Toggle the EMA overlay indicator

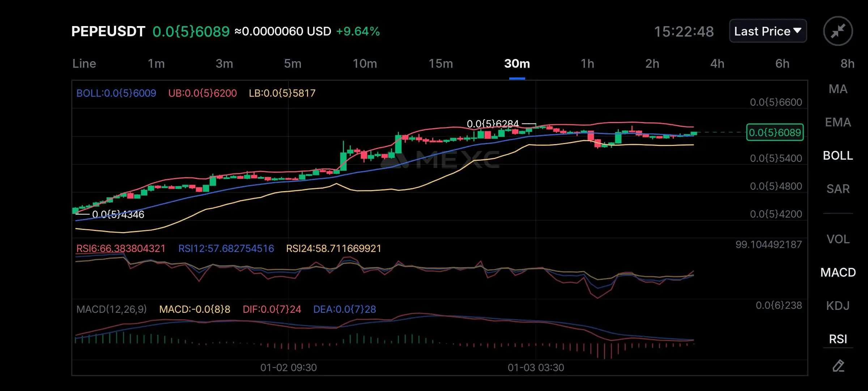click(x=838, y=122)
